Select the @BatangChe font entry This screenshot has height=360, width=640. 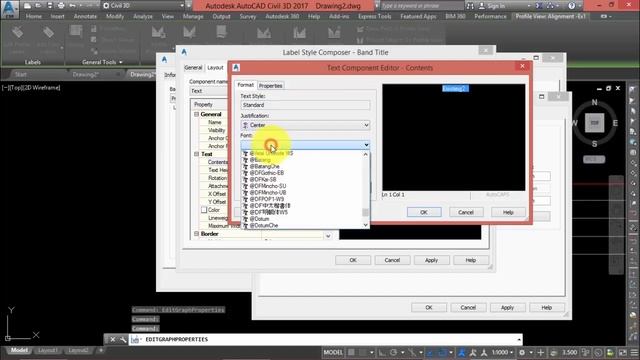point(264,167)
